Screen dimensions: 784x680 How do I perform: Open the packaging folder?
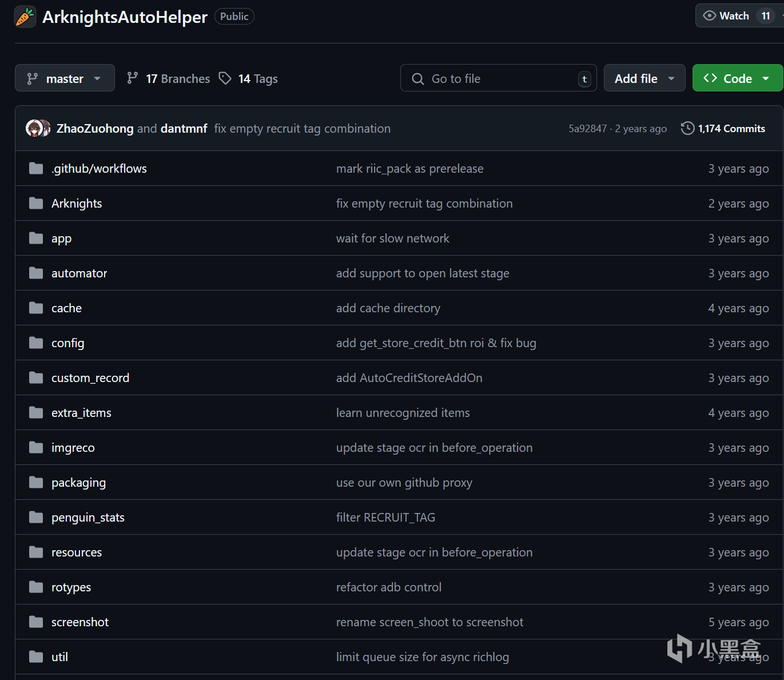pos(78,483)
